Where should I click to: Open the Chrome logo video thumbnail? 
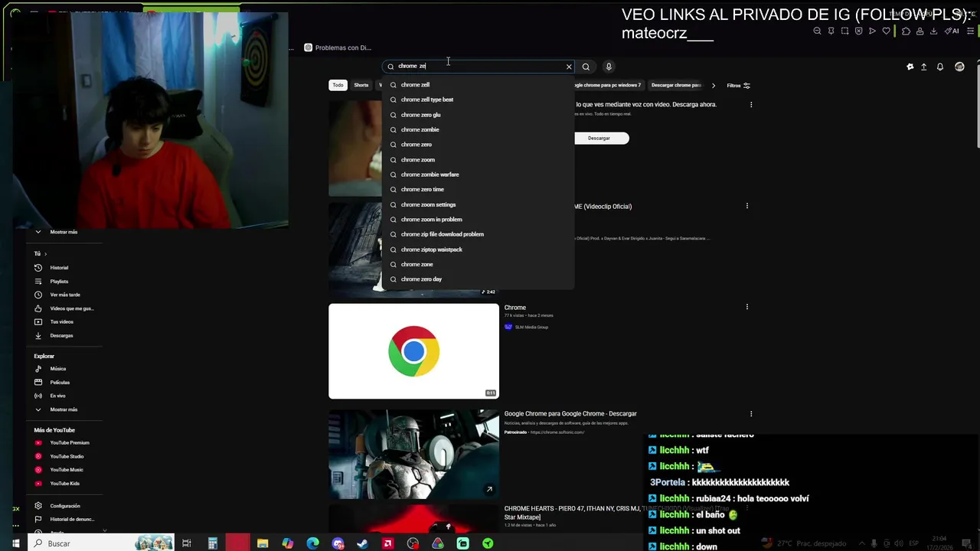[413, 351]
